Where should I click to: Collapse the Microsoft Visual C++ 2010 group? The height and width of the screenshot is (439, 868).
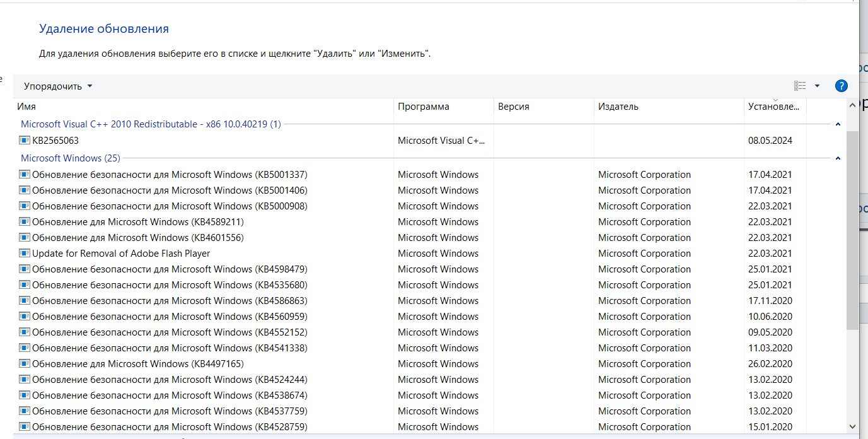[x=838, y=124]
